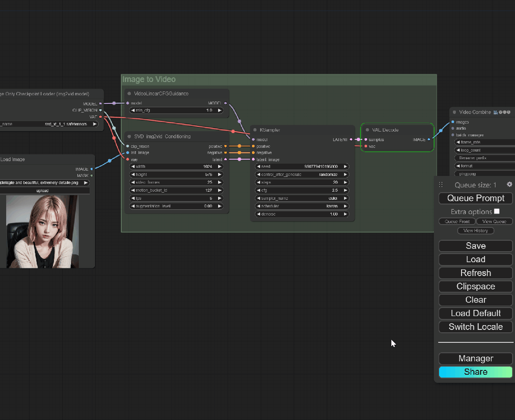
Task: Click the seed value field in KSampler
Action: [x=302, y=166]
